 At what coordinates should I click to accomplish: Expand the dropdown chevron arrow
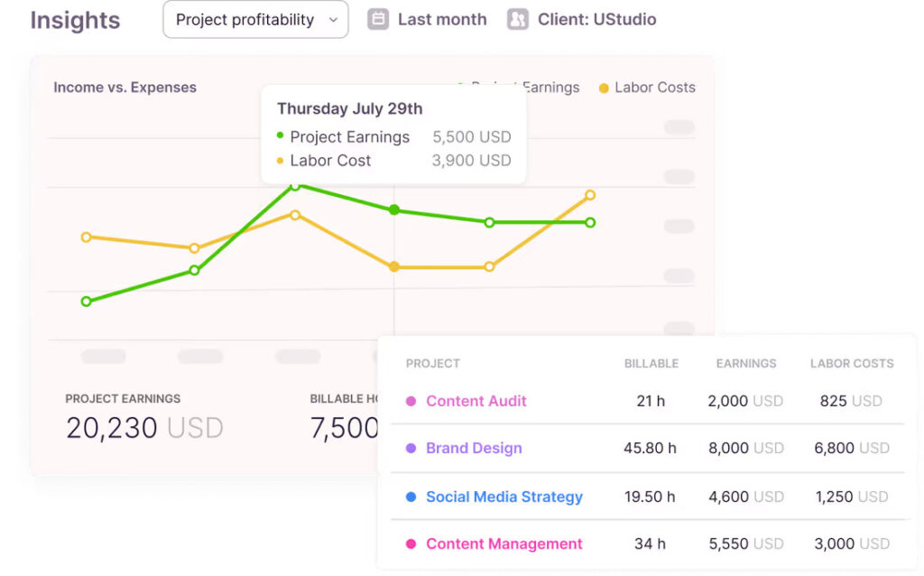click(333, 20)
